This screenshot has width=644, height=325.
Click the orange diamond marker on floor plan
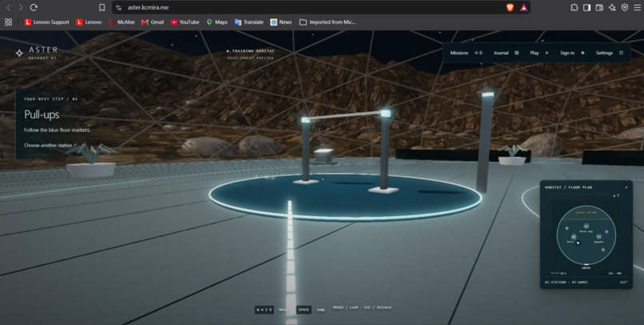tap(603, 249)
